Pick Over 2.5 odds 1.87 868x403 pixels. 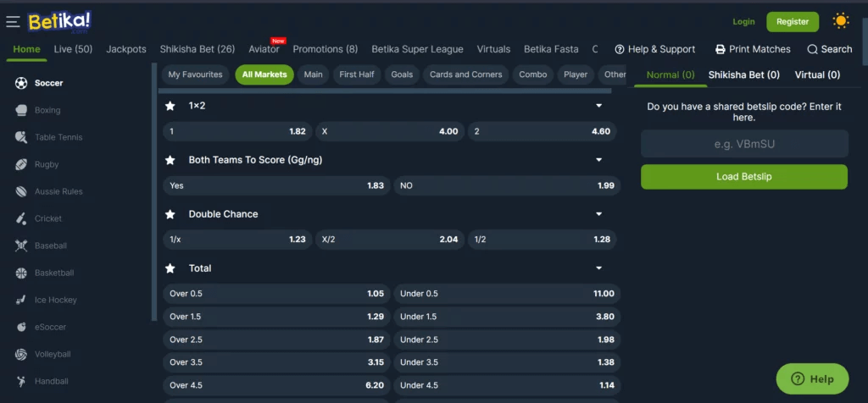277,340
